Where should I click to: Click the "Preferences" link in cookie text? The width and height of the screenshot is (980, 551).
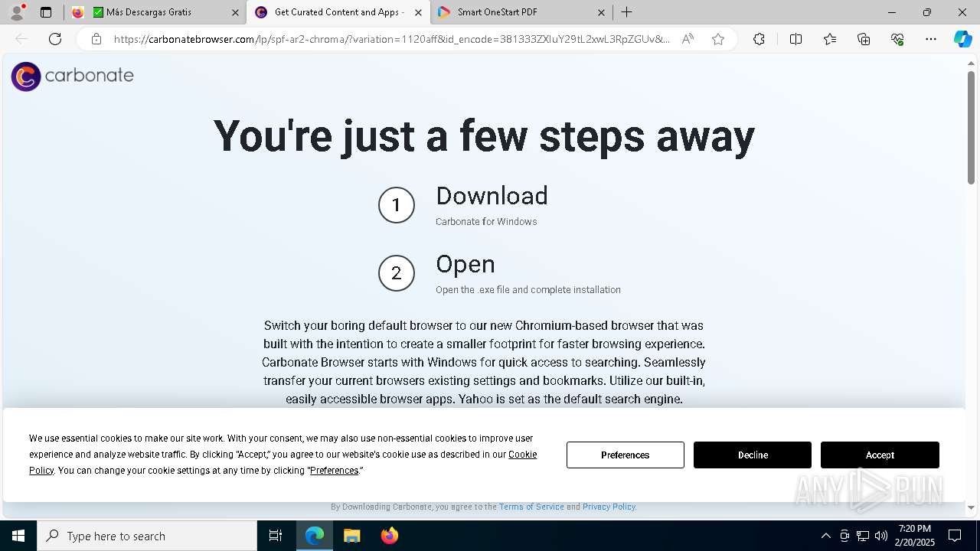[335, 471]
